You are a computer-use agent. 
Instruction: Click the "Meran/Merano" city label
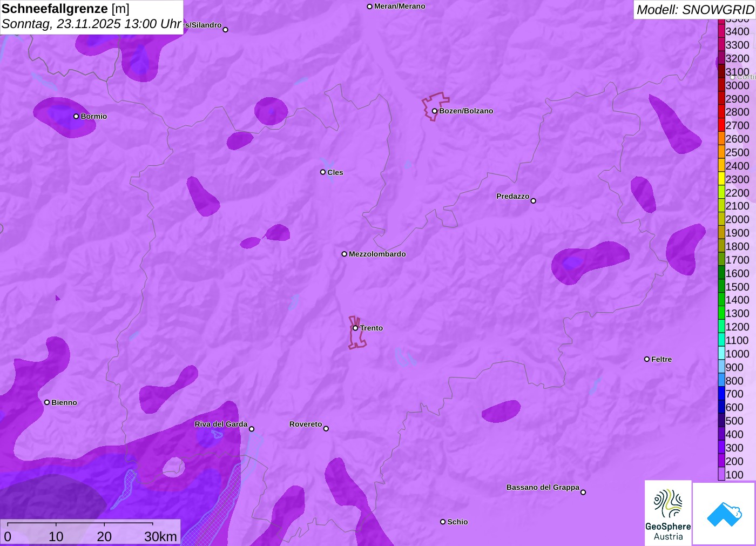[400, 6]
